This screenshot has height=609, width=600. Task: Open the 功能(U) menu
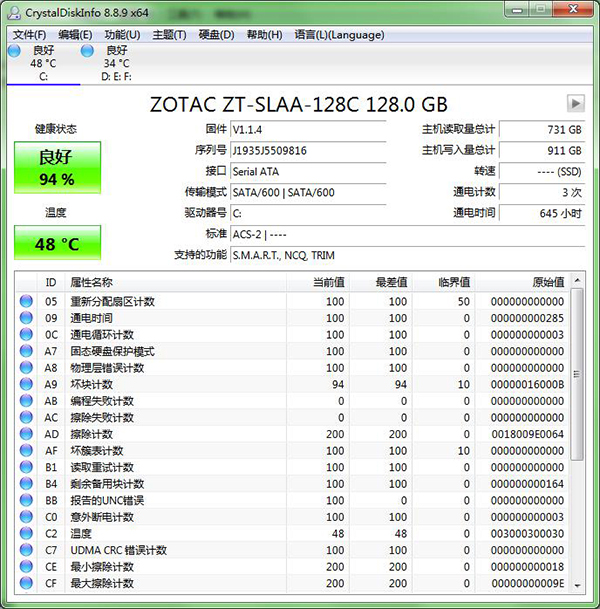(122, 35)
